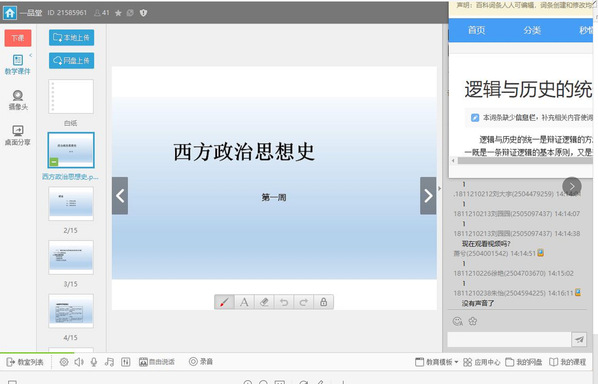The height and width of the screenshot is (384, 598).
Task: Click 西方政治思想史.p... file name label
Action: tap(71, 177)
